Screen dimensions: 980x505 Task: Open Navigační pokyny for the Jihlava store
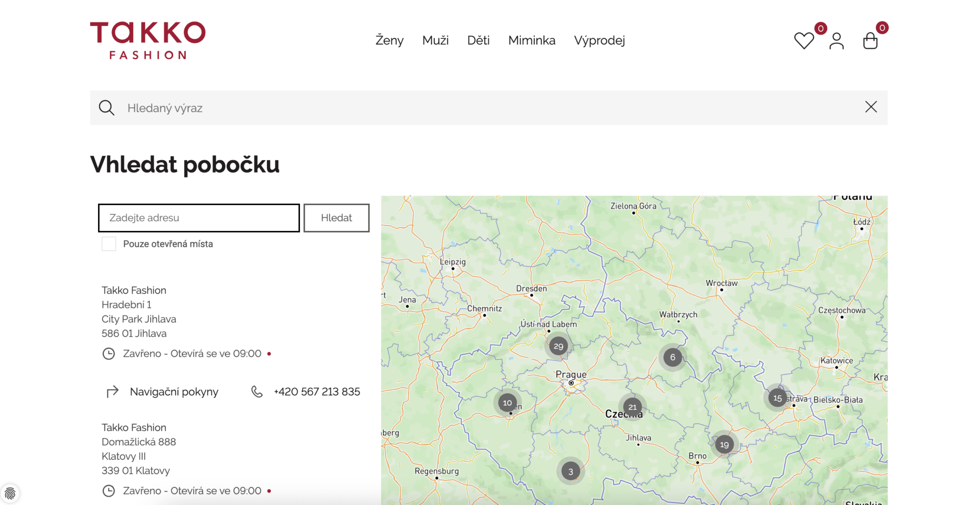[x=174, y=392]
